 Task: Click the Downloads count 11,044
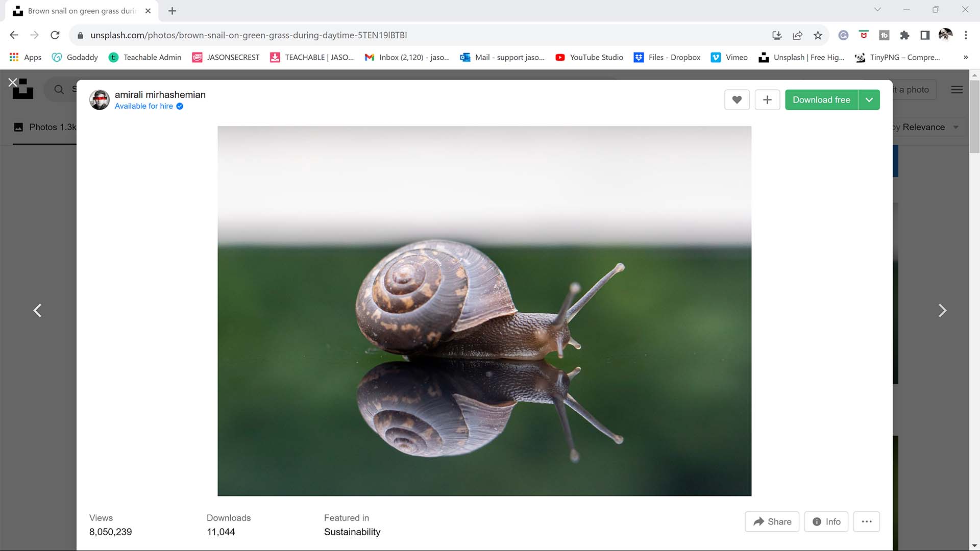221,532
